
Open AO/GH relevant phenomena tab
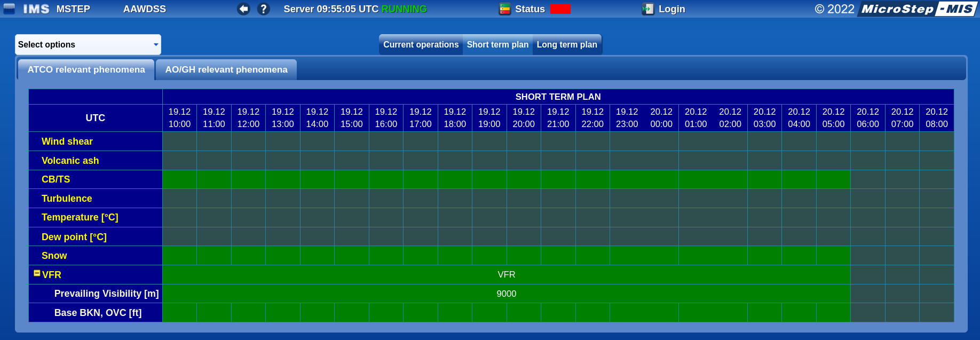pyautogui.click(x=226, y=70)
